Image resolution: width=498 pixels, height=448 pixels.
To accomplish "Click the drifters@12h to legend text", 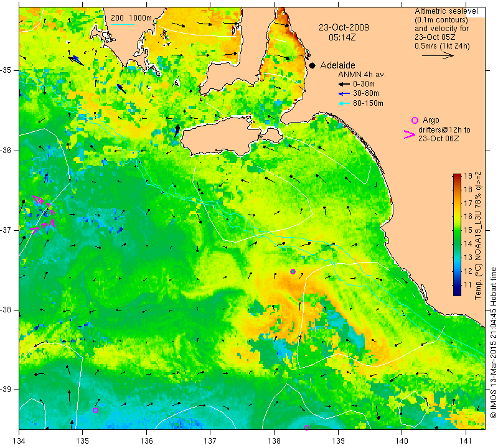I will pos(444,130).
